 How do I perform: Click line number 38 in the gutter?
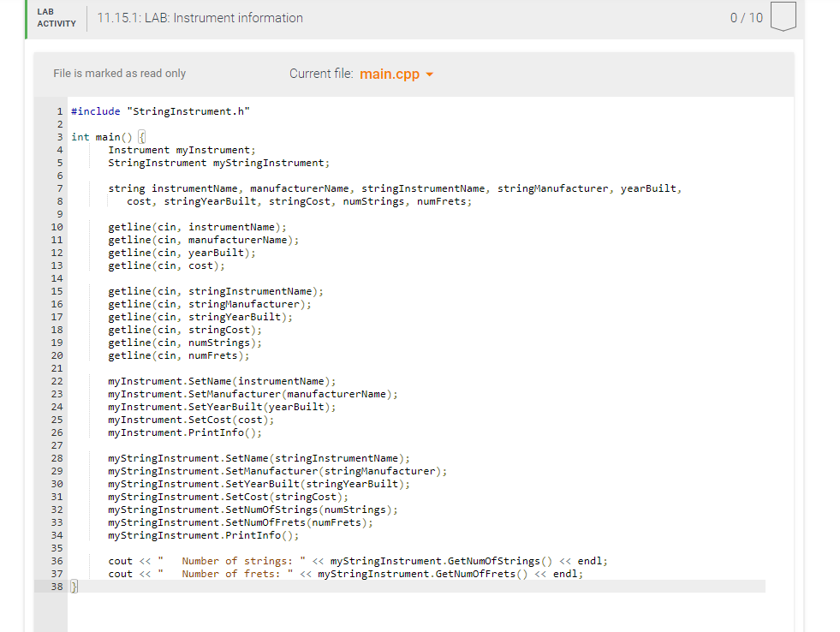[57, 586]
